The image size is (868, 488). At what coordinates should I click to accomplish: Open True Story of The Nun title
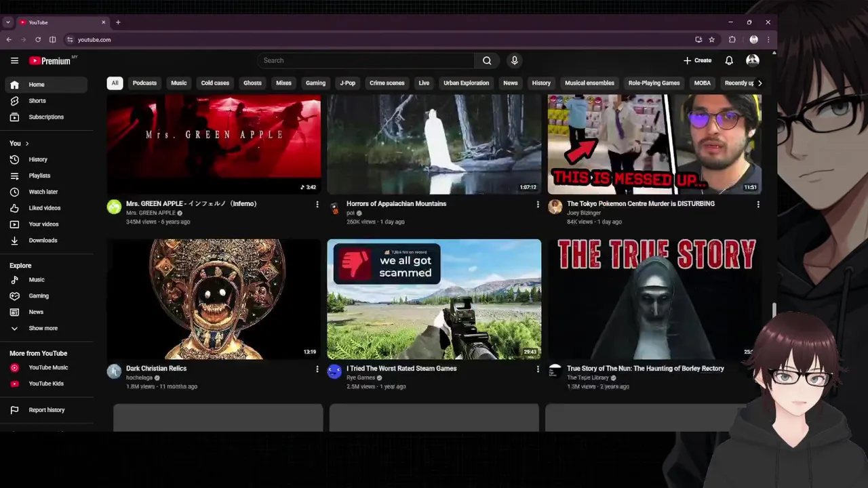pyautogui.click(x=646, y=369)
